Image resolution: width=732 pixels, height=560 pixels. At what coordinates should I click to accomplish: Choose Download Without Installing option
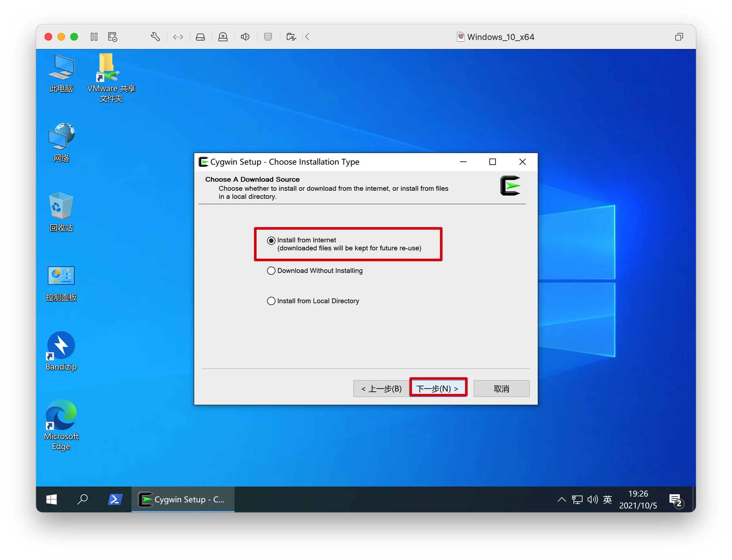[271, 271]
